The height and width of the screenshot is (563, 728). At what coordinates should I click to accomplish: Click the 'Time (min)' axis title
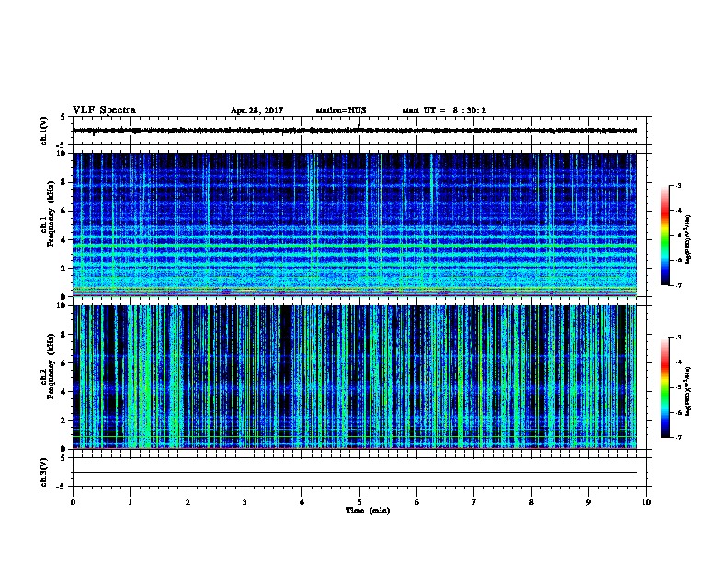click(368, 511)
